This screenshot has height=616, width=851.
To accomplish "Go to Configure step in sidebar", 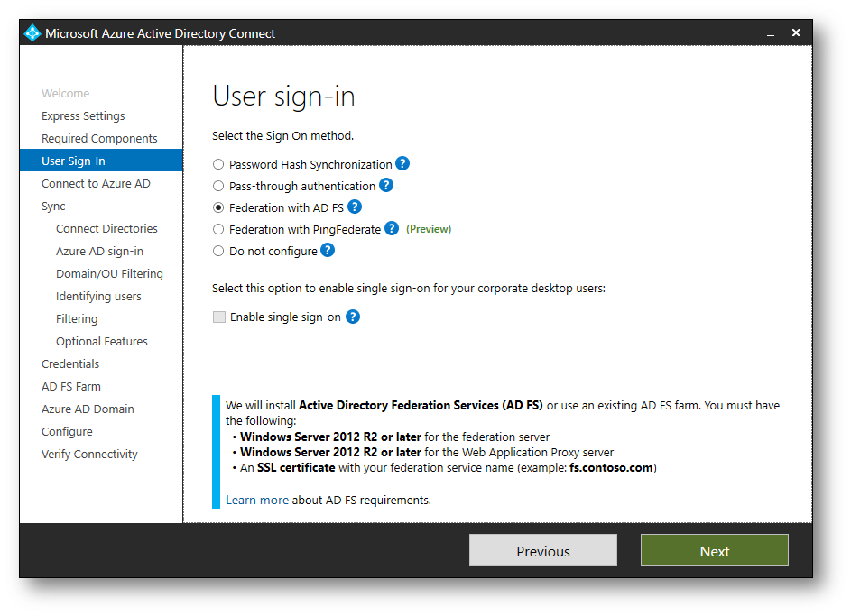I will [x=67, y=432].
